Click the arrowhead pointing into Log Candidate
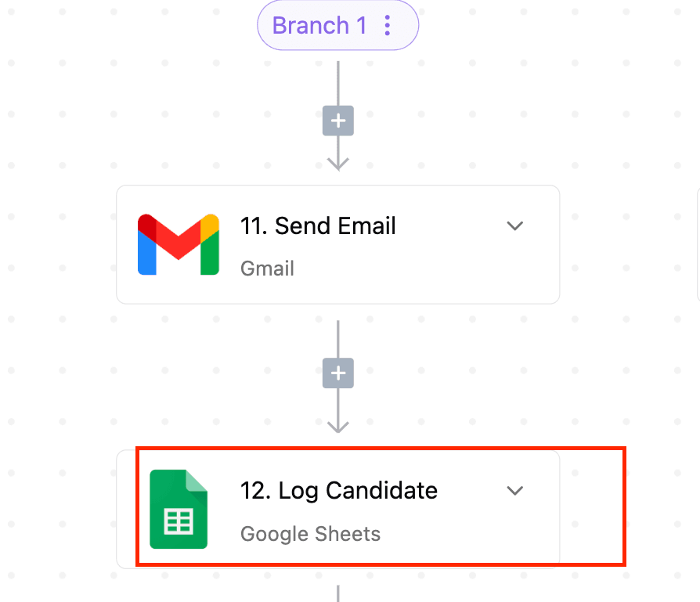 pyautogui.click(x=338, y=427)
